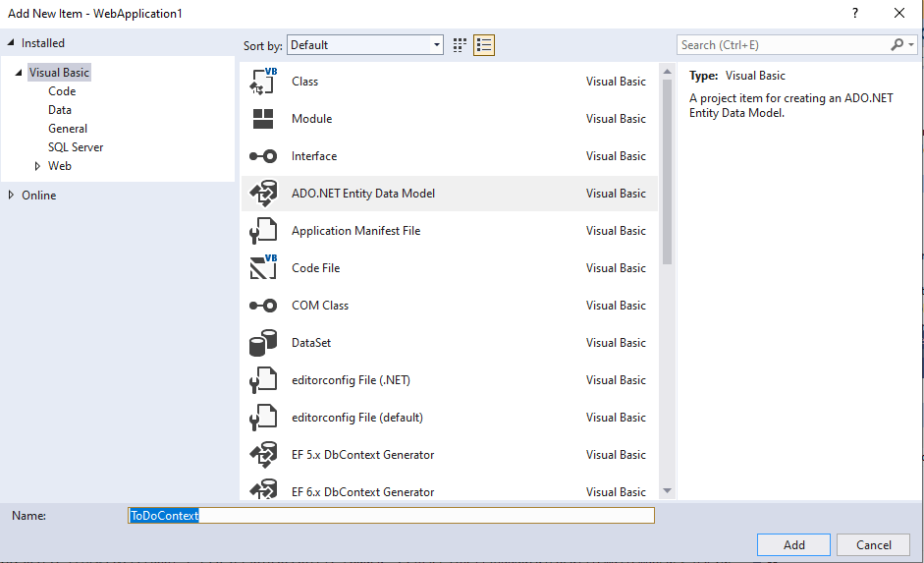This screenshot has width=924, height=563.
Task: Select the EF 5.x DbContext Generator icon
Action: tap(263, 455)
